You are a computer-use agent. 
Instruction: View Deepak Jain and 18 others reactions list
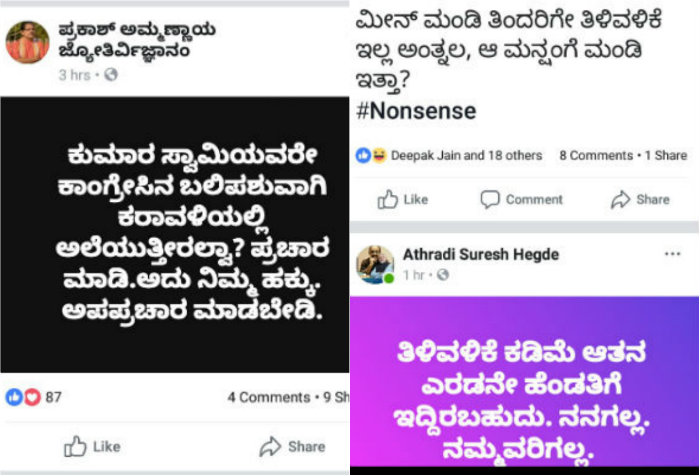coord(467,155)
